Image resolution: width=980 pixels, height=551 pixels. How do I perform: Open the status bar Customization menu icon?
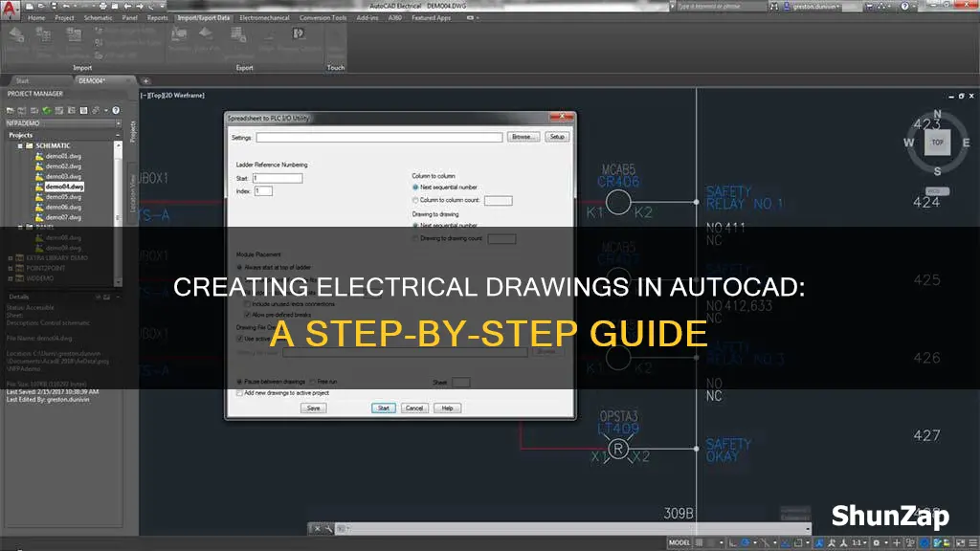coord(972,543)
